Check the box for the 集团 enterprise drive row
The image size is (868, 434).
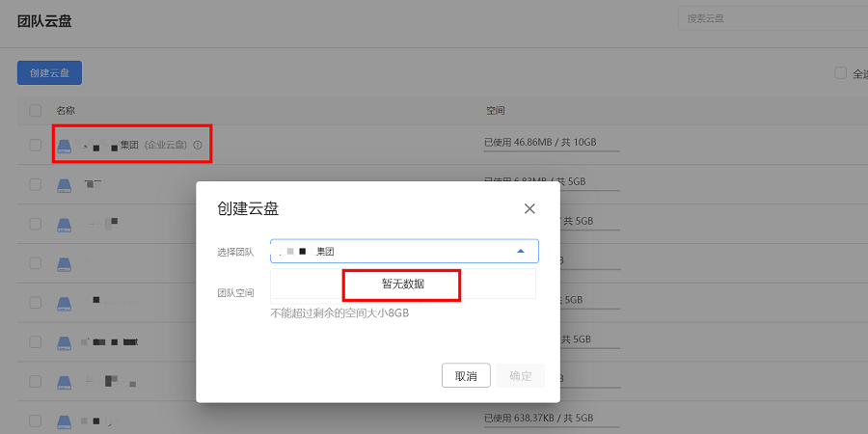pos(36,145)
